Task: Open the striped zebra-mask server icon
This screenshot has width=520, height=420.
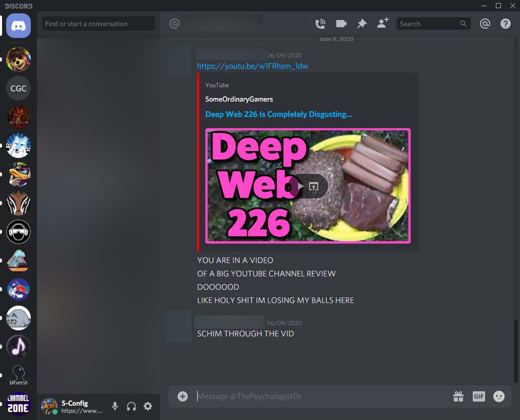Action: (18, 203)
